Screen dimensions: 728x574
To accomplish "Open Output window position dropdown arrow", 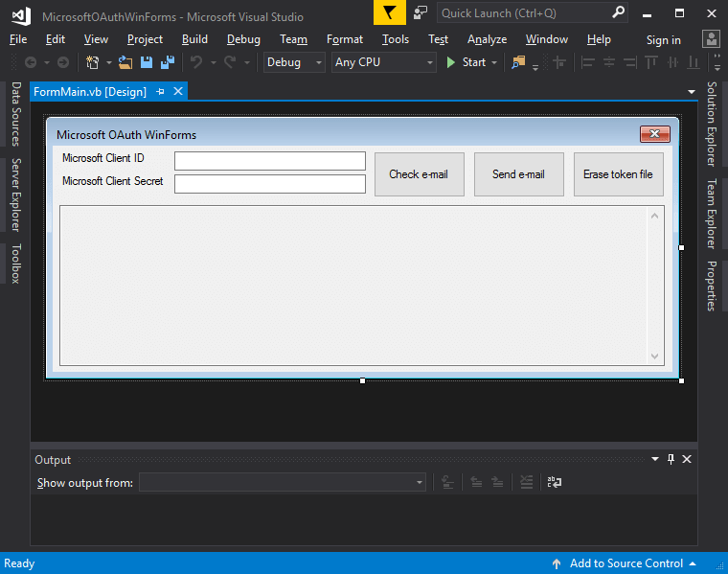I will coord(655,459).
